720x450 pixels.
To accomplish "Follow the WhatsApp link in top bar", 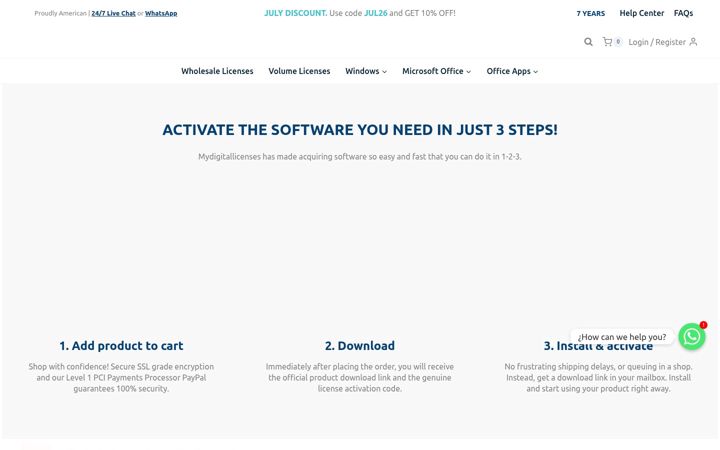I will click(x=161, y=13).
